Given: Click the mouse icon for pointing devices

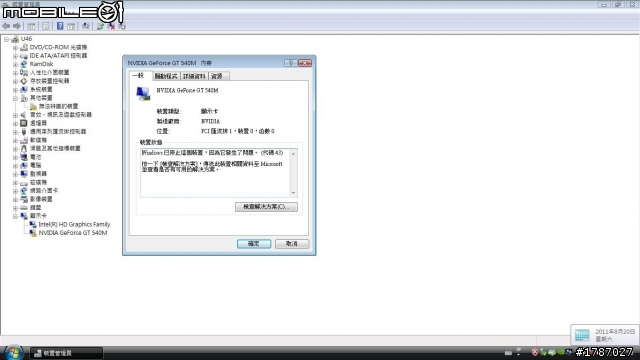Looking at the screenshot, I should pyautogui.click(x=24, y=149).
